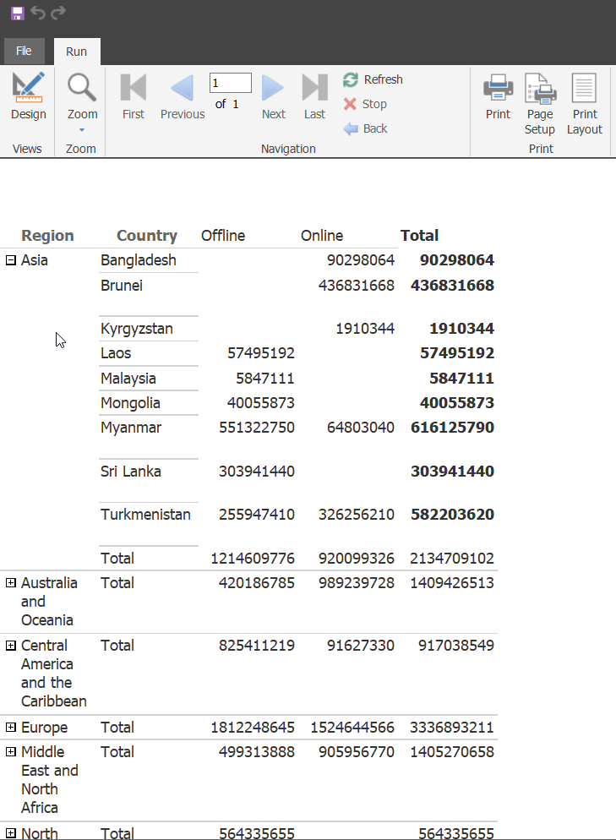
Task: Go to Next page
Action: 273,96
